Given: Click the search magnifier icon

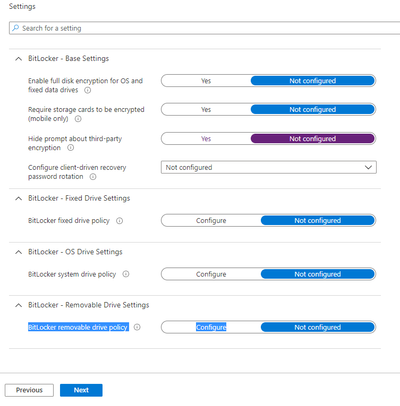Looking at the screenshot, I should click(15, 28).
